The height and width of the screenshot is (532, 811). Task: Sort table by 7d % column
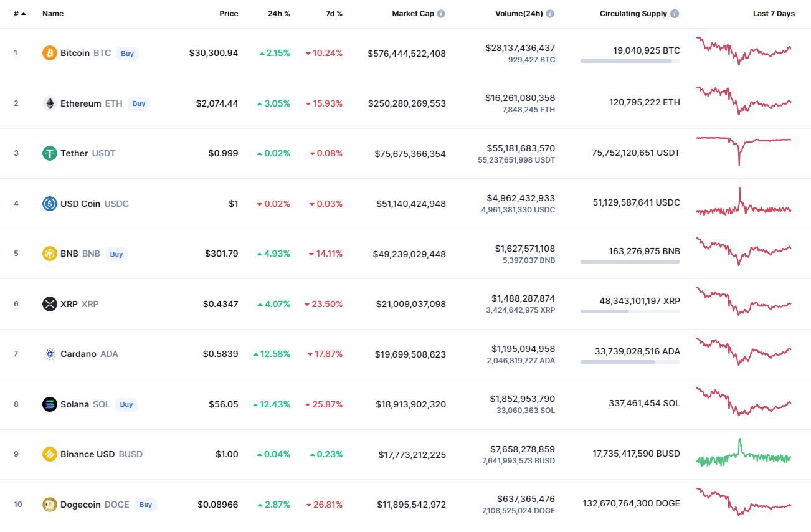tap(334, 14)
